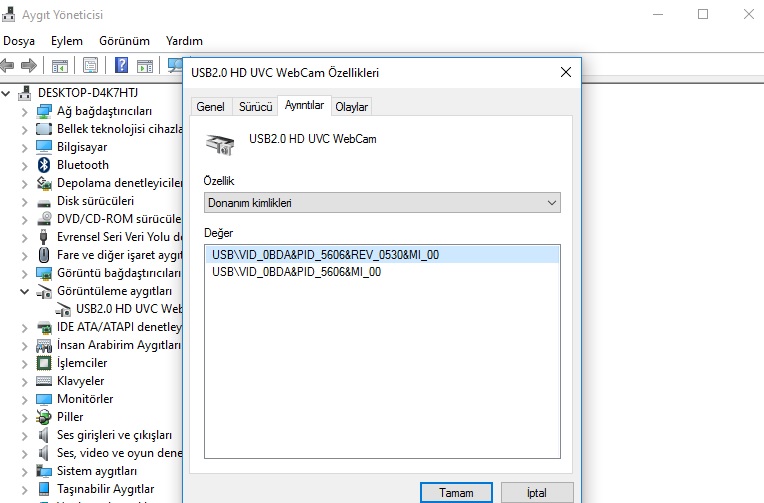Open the Özellik property dropdown
The image size is (764, 503).
(382, 203)
